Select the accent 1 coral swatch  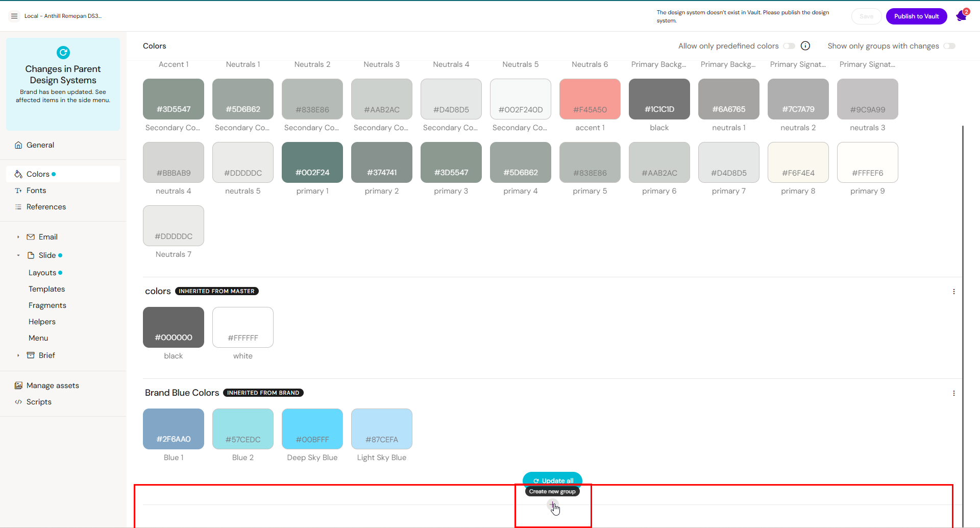(590, 99)
